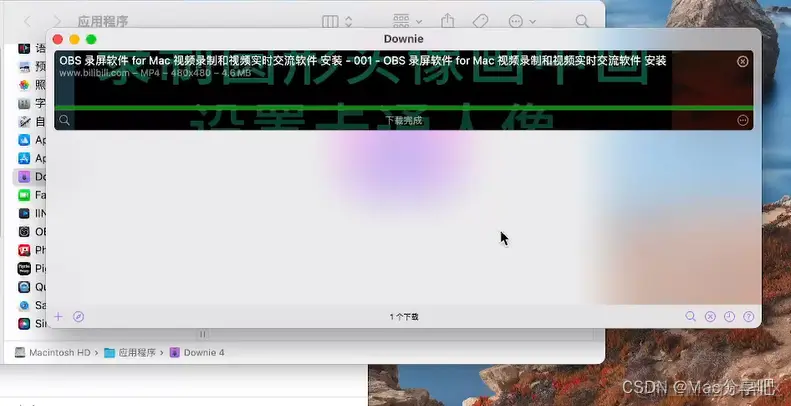Go back in the Finder window
The width and height of the screenshot is (791, 406).
click(28, 21)
